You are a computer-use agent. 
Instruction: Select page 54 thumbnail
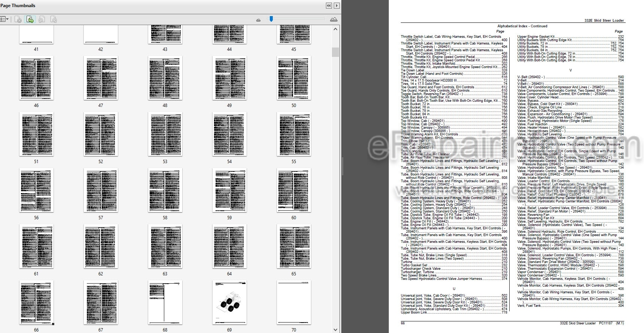coord(229,134)
